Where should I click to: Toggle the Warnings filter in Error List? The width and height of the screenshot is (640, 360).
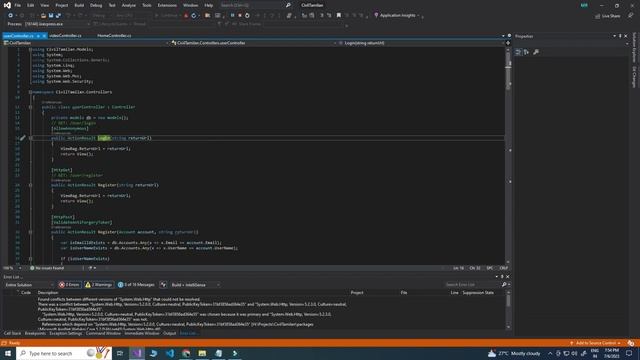pyautogui.click(x=98, y=284)
